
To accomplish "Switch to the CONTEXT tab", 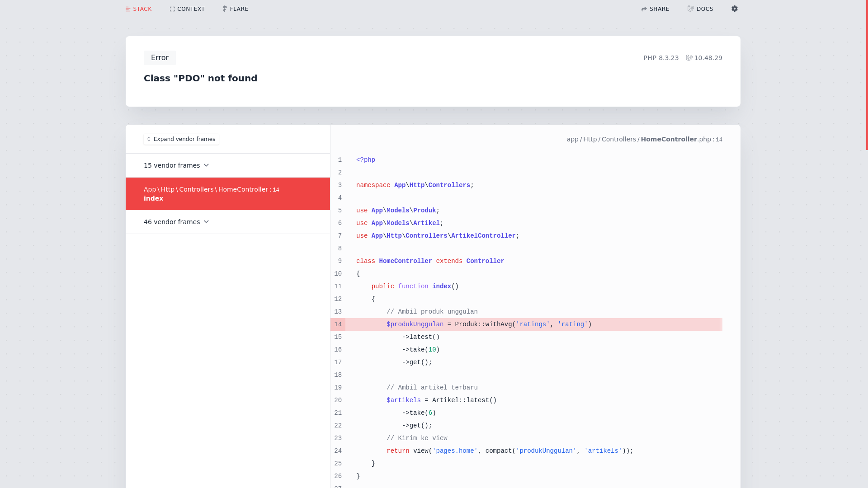I will coord(187,9).
